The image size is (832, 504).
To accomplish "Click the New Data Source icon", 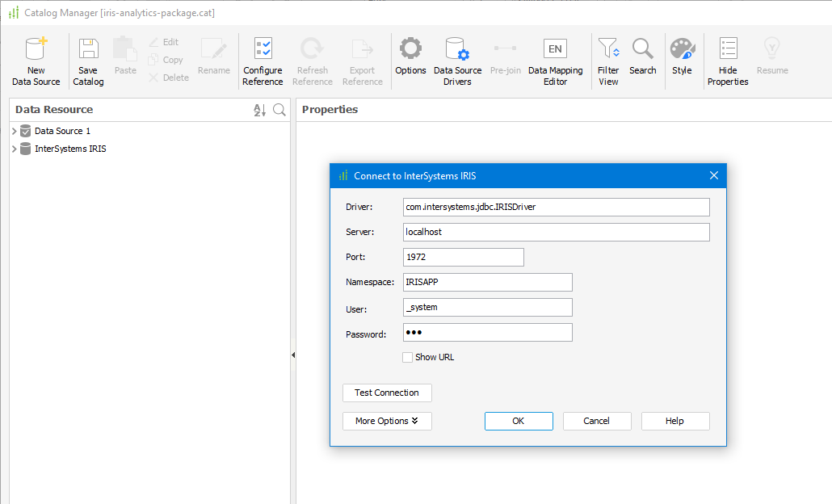I will point(36,50).
